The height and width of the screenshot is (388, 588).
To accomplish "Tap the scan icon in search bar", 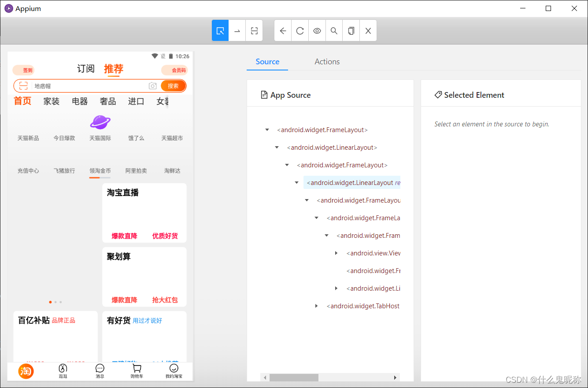I will 23,86.
